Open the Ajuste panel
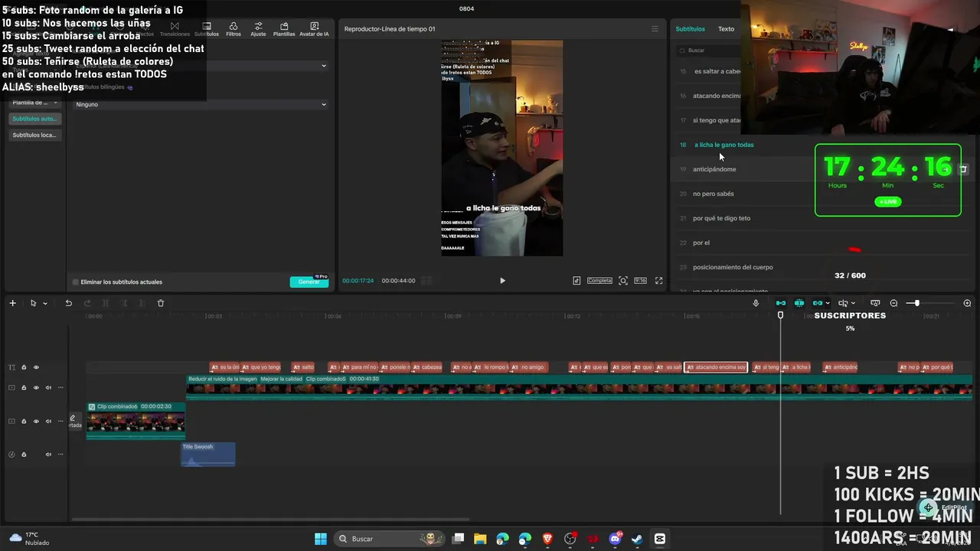The image size is (980, 551). coord(258,29)
